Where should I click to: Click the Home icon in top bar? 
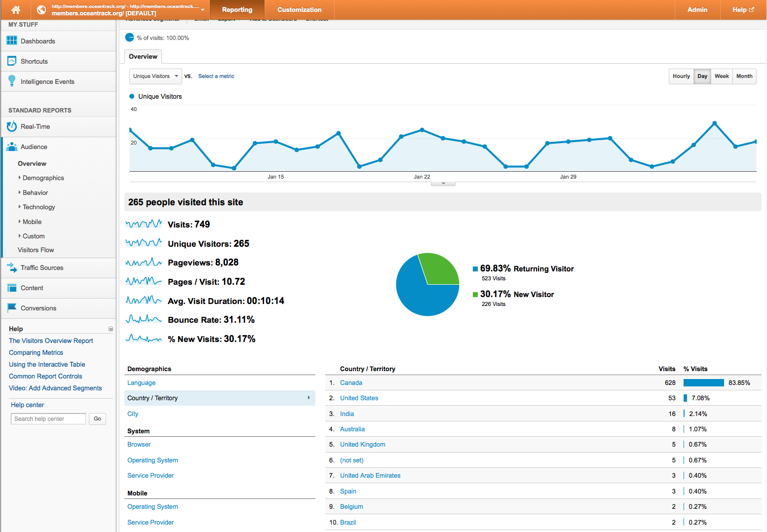point(16,10)
